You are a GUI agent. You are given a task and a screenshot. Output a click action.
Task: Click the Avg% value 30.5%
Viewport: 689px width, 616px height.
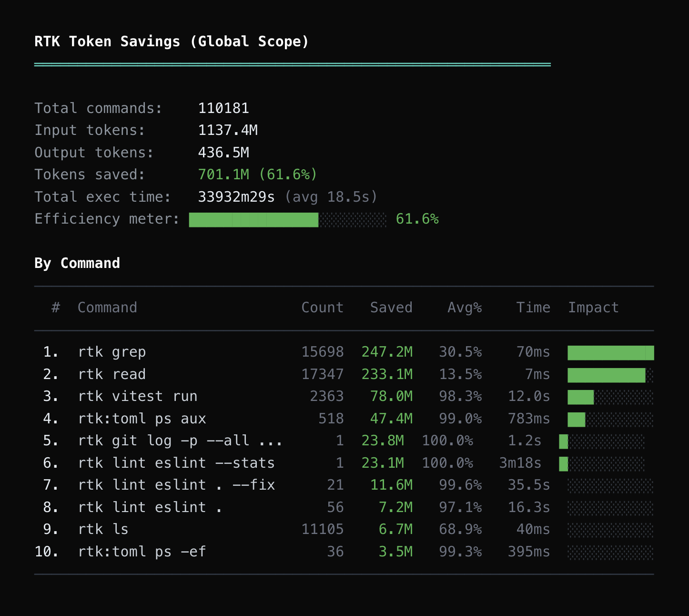460,352
